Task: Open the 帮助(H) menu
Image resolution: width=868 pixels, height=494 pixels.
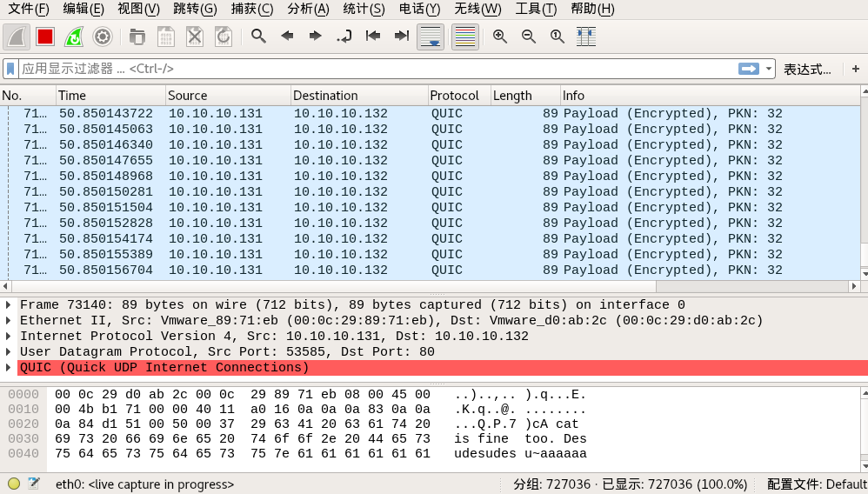Action: 592,9
